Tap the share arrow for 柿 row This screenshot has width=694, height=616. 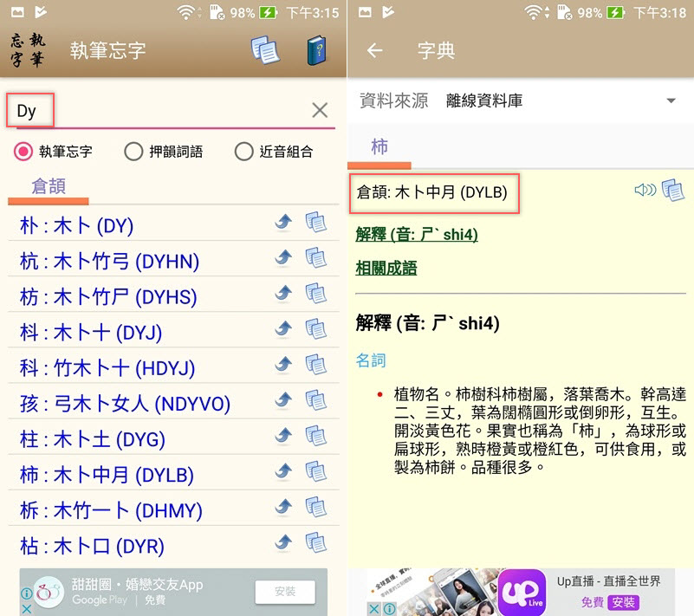pyautogui.click(x=283, y=471)
